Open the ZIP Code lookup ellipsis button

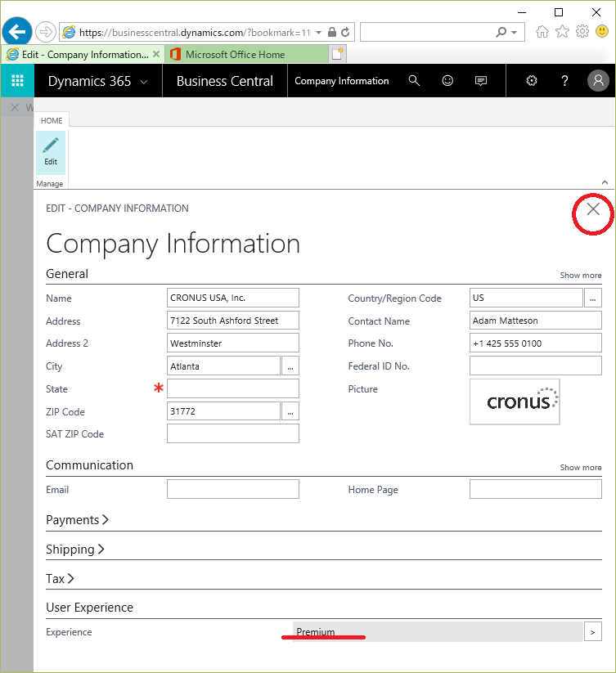click(290, 411)
